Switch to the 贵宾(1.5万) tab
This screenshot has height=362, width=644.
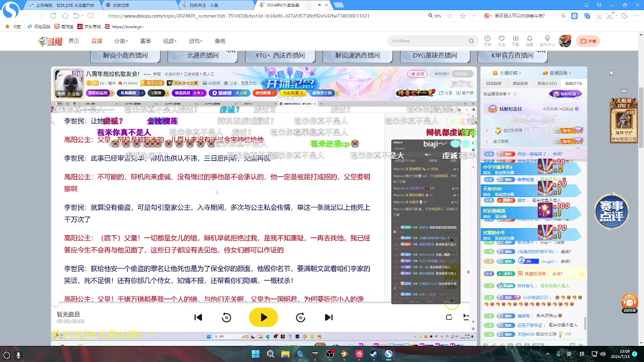click(x=547, y=83)
